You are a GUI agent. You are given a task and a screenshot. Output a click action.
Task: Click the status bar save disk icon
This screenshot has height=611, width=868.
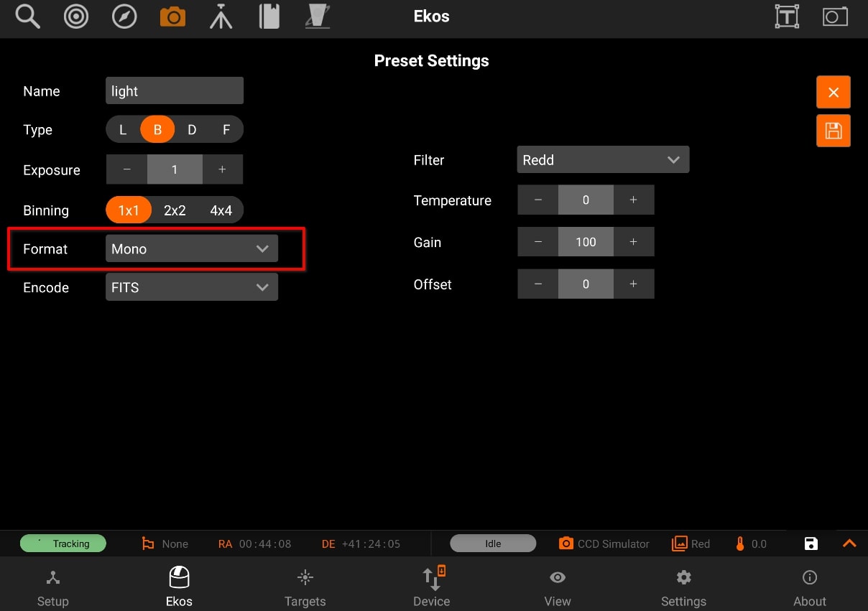(x=811, y=544)
